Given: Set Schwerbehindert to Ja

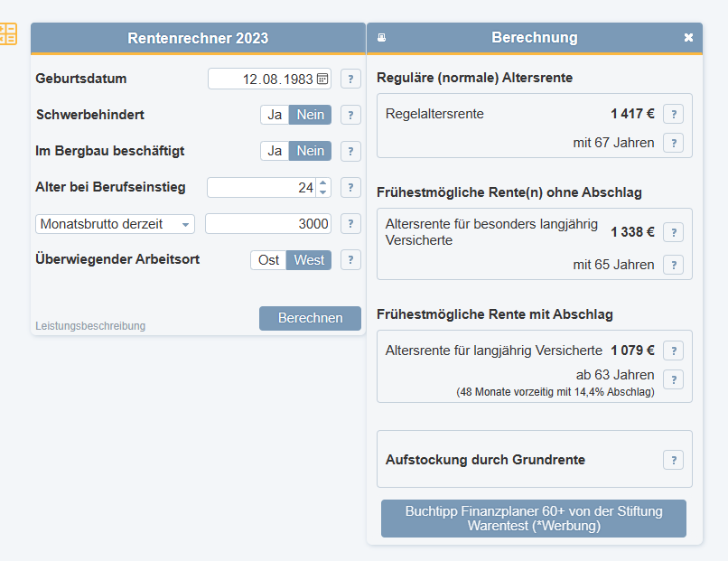Looking at the screenshot, I should pos(275,115).
